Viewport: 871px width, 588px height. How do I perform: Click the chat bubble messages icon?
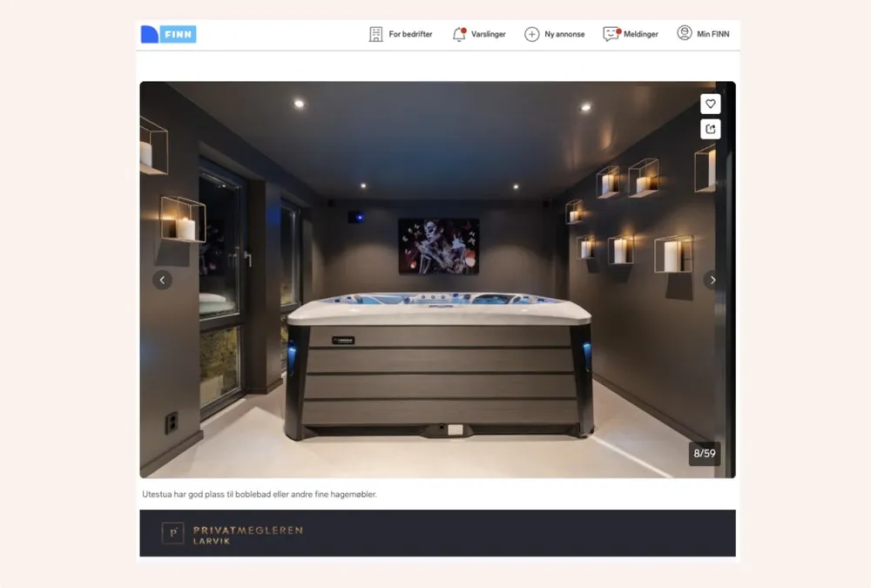[x=611, y=34]
